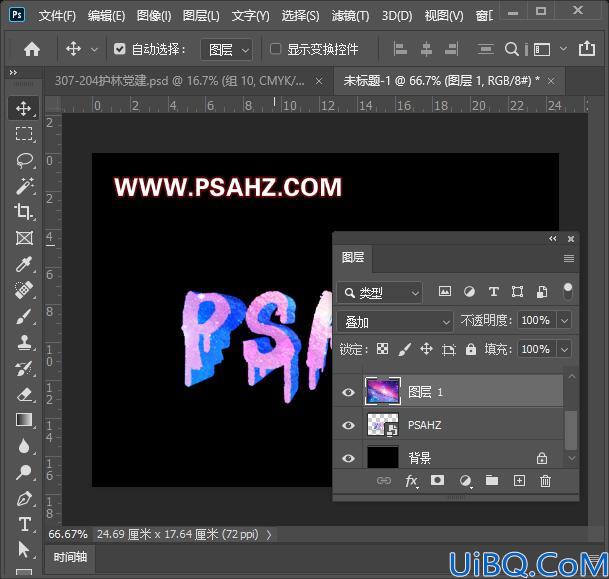Select the Dodge tool

[x=24, y=472]
